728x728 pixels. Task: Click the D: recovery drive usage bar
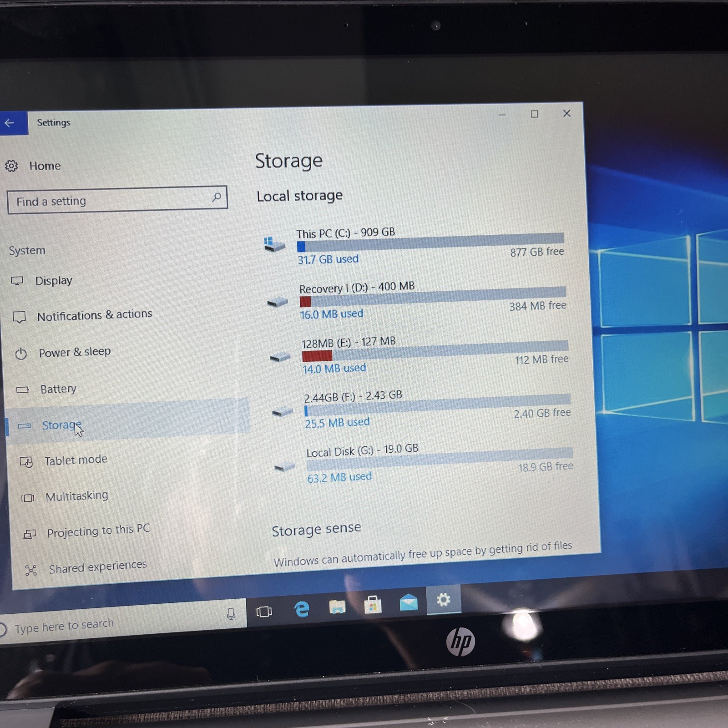pos(433,297)
